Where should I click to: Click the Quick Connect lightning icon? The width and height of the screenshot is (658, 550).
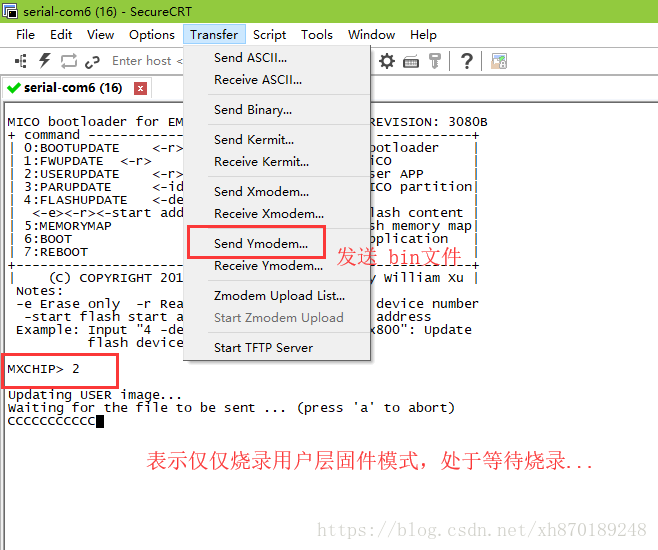pos(44,61)
